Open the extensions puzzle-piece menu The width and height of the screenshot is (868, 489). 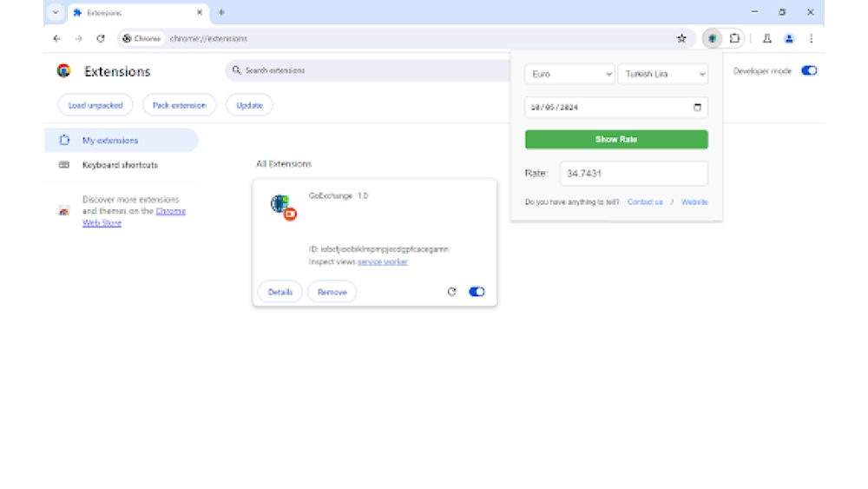click(x=734, y=39)
